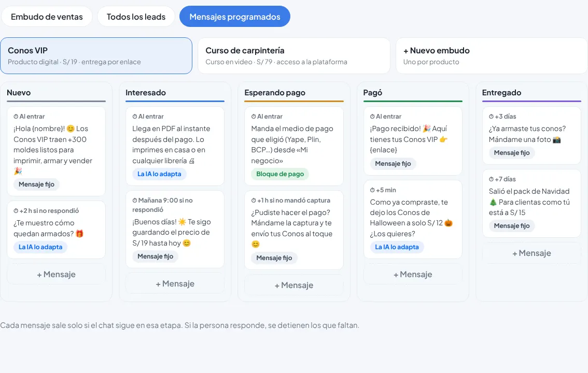This screenshot has width=588, height=373.
Task: Switch to the Embudo de ventas tab
Action: [x=47, y=17]
